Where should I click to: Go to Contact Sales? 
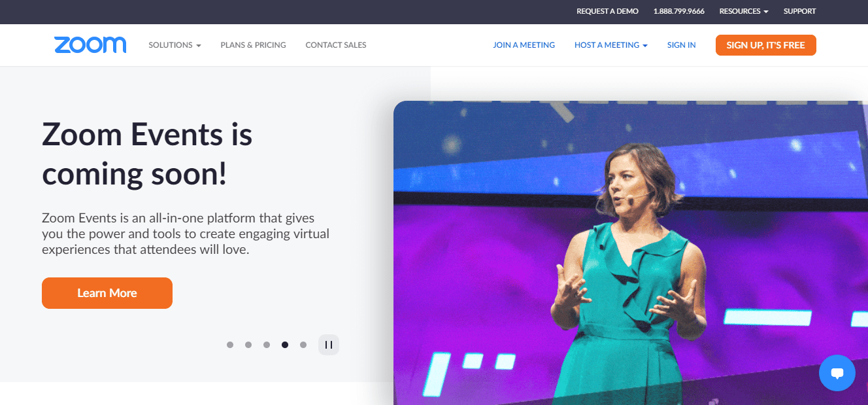click(x=336, y=45)
